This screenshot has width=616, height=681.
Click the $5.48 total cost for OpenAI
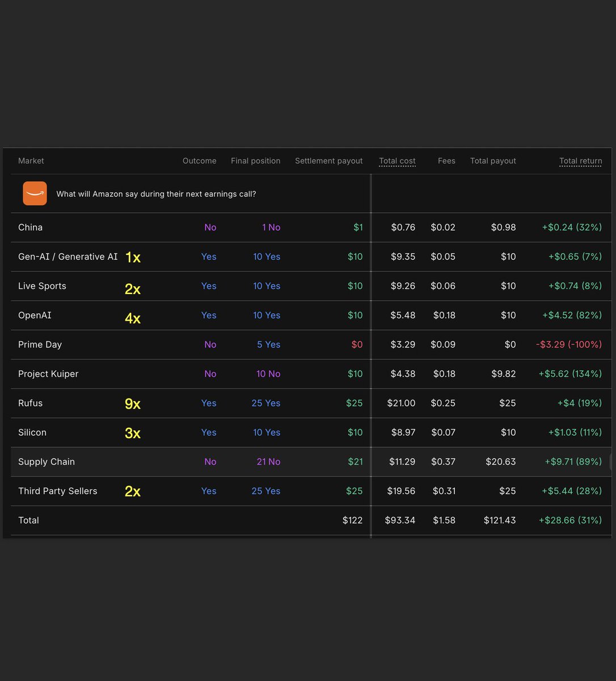tap(403, 316)
